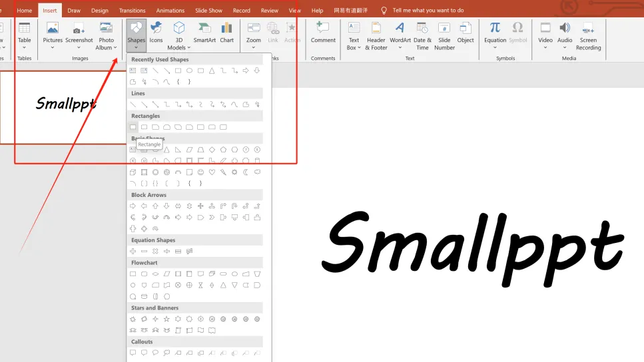Choose the oval speech bubble callout
The image size is (644, 362).
click(155, 353)
